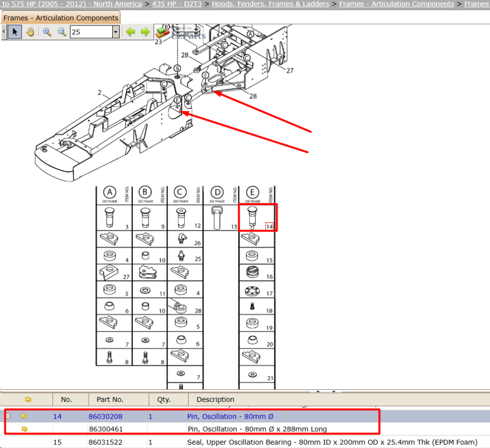Open 'Frames - Articulation Components' breadcrumb link
The height and width of the screenshot is (448, 490).
coord(396,4)
